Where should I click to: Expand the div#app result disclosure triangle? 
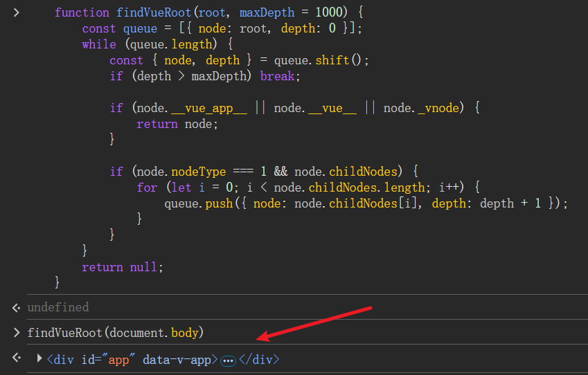click(39, 359)
